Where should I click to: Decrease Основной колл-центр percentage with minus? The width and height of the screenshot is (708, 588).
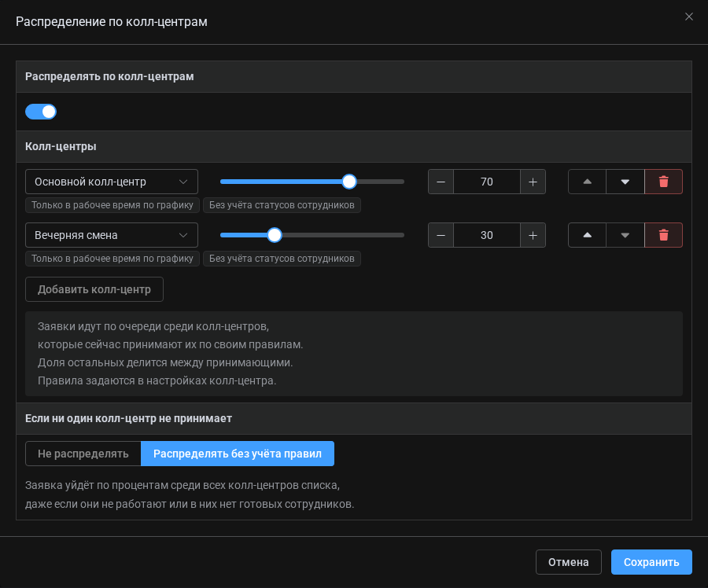pos(441,182)
